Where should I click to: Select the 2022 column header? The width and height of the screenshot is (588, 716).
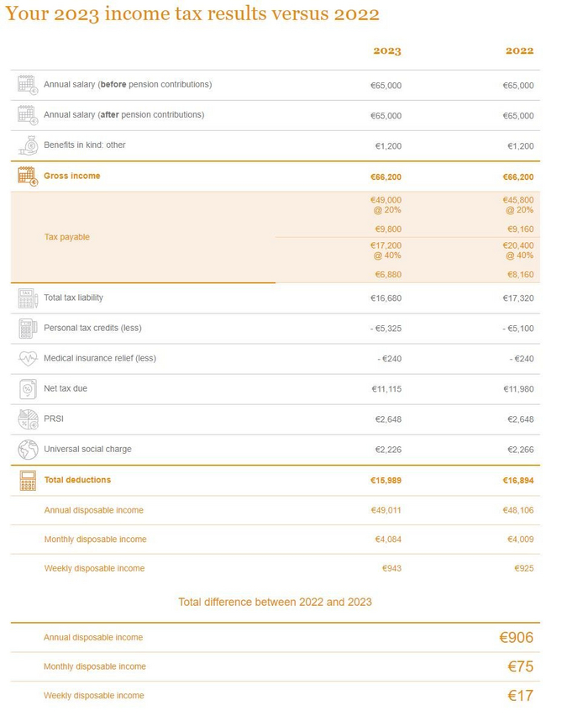(519, 51)
